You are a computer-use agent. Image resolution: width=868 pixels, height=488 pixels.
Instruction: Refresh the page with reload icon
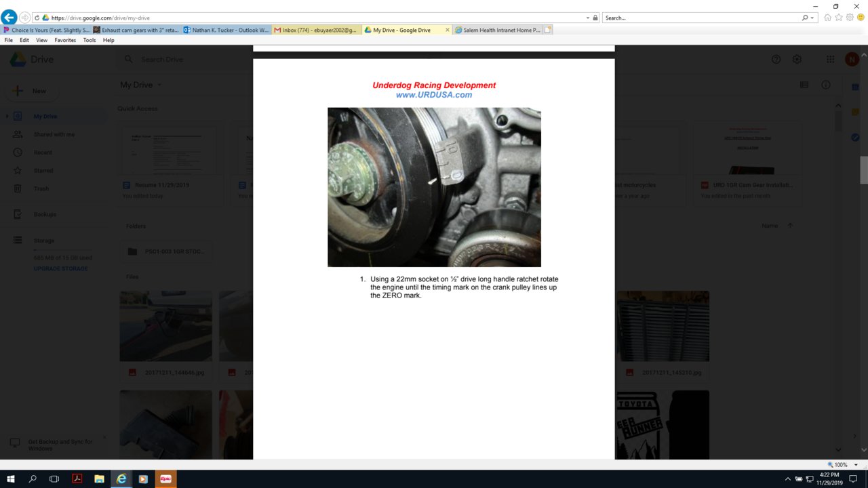coord(36,18)
